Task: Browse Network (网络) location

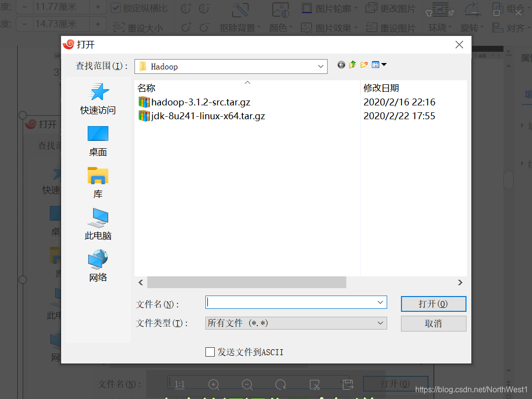Action: (x=98, y=266)
